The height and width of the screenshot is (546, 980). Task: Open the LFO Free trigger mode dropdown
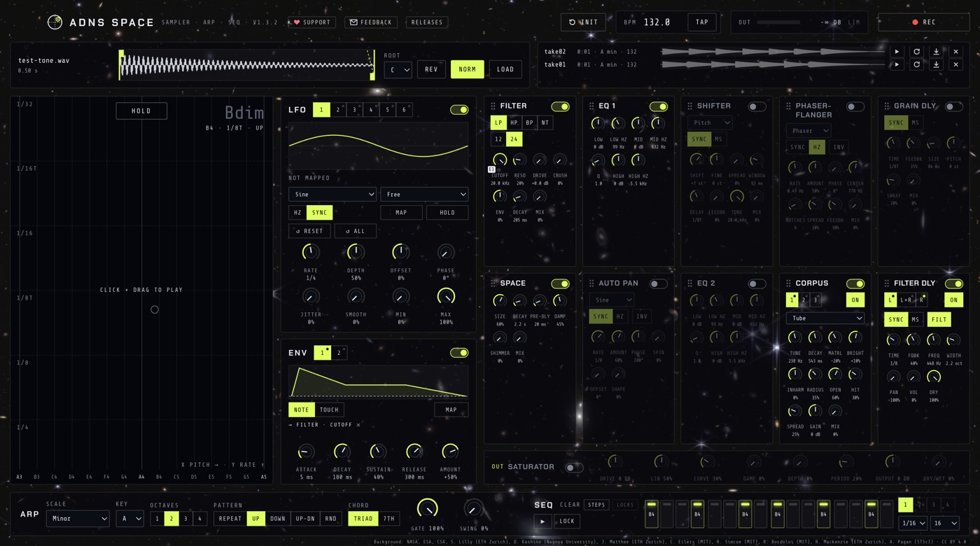click(x=424, y=195)
